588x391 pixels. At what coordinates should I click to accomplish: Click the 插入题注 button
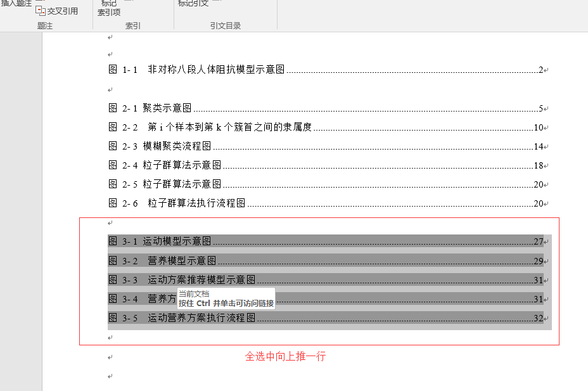(x=16, y=3)
